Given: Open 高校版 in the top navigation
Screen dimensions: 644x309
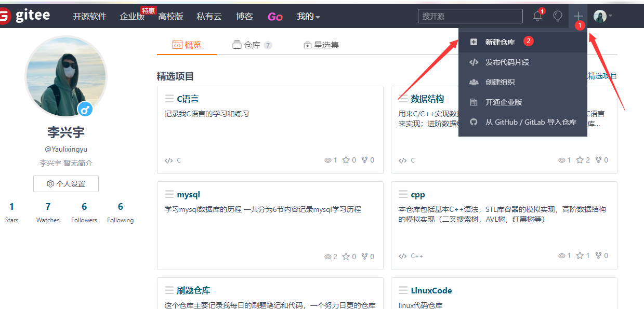Looking at the screenshot, I should 171,17.
